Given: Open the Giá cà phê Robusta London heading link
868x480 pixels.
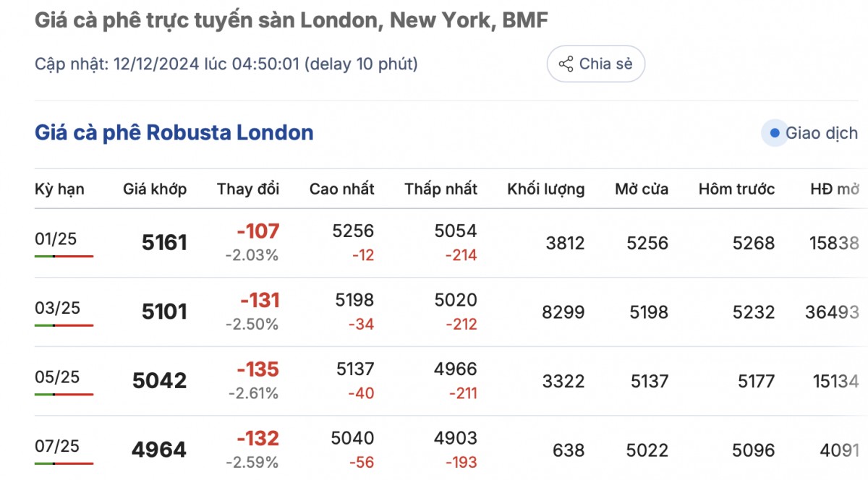Looking at the screenshot, I should (x=174, y=133).
